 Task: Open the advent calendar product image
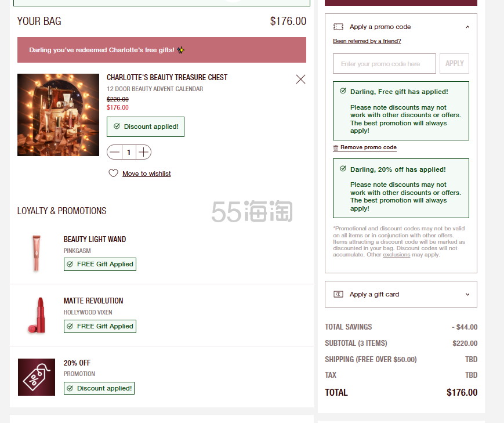(58, 115)
